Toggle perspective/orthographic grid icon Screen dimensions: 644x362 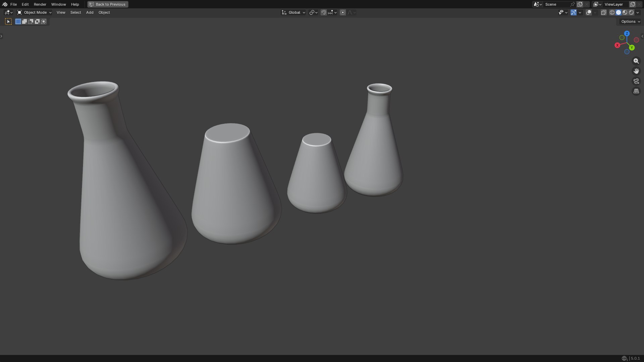(636, 91)
